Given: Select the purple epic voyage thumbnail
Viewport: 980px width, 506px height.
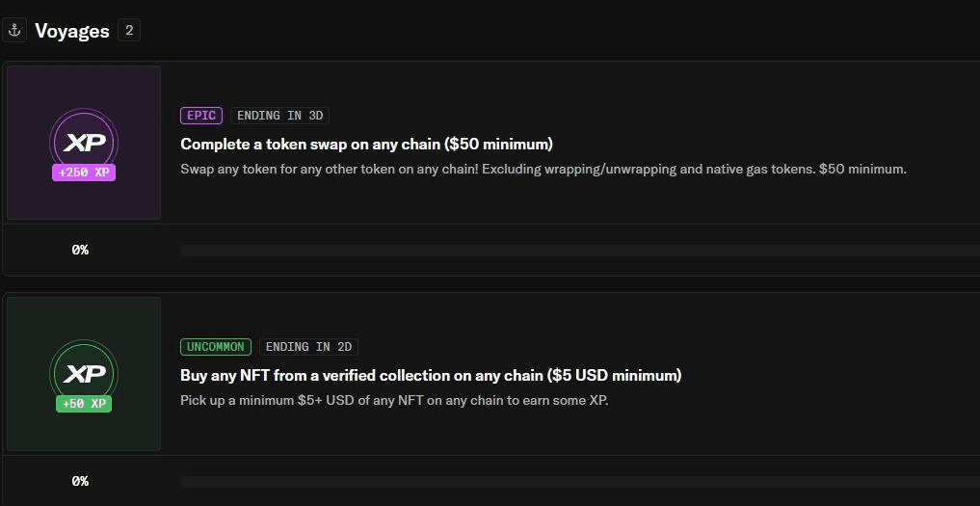Looking at the screenshot, I should click(x=84, y=143).
